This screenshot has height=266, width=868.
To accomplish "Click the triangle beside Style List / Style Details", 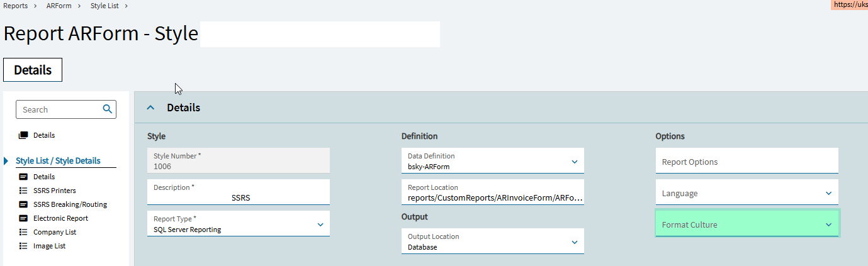I will click(6, 161).
